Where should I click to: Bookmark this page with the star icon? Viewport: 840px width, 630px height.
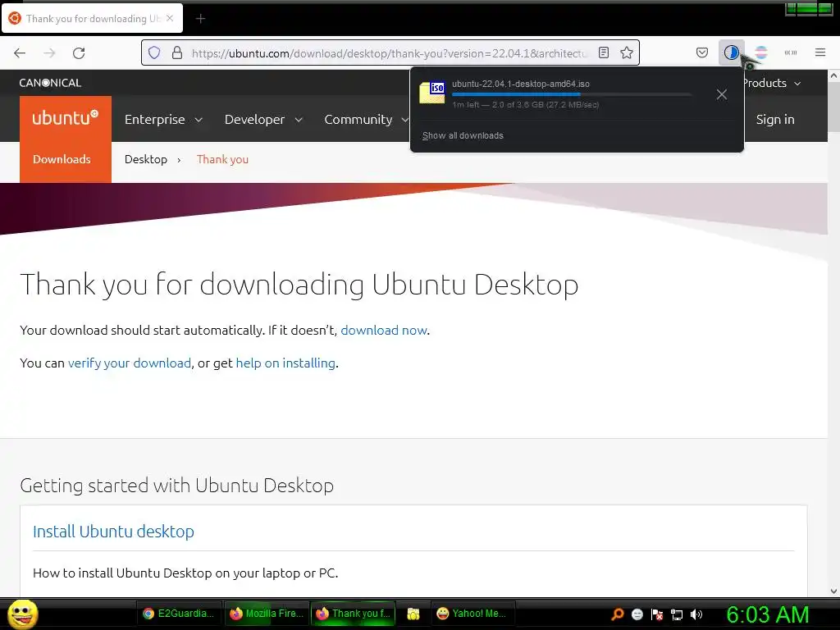626,52
